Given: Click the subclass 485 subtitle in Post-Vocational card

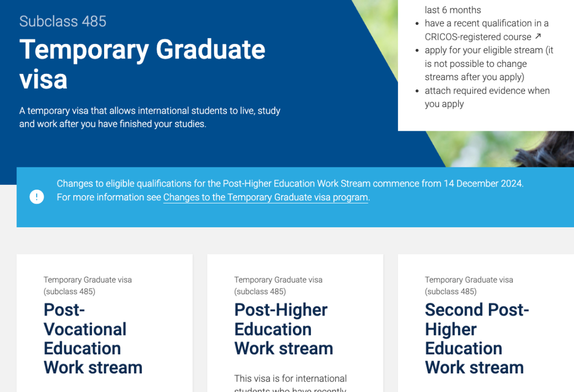Looking at the screenshot, I should tap(88, 285).
